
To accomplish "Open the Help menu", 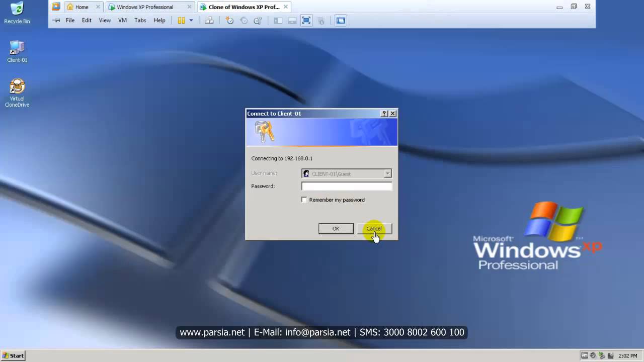I will click(x=159, y=21).
